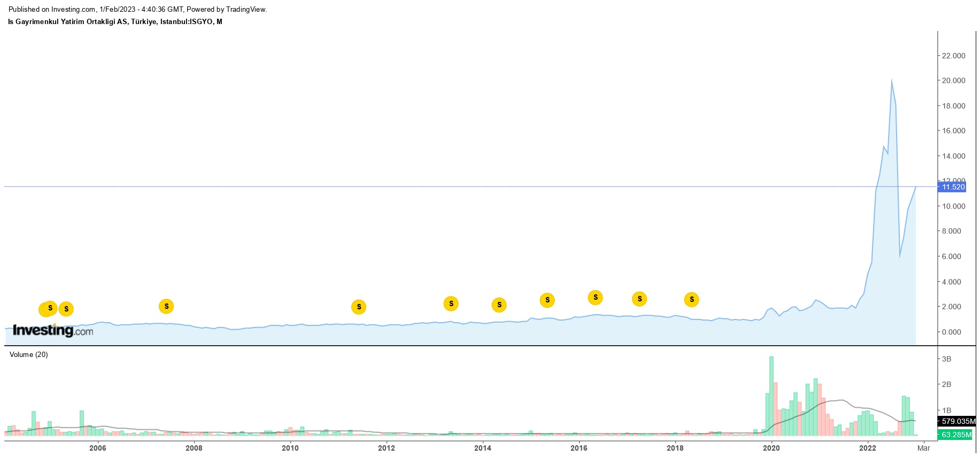Click the Volume (20) indicator label

pos(29,354)
